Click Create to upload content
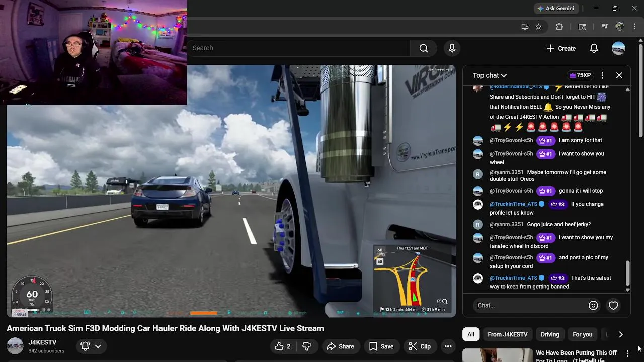644x362 pixels. (x=561, y=48)
